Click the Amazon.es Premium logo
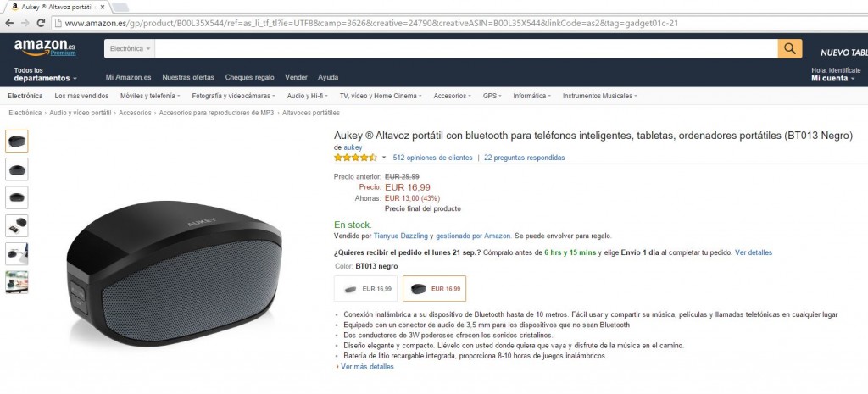The height and width of the screenshot is (394, 868). point(44,47)
